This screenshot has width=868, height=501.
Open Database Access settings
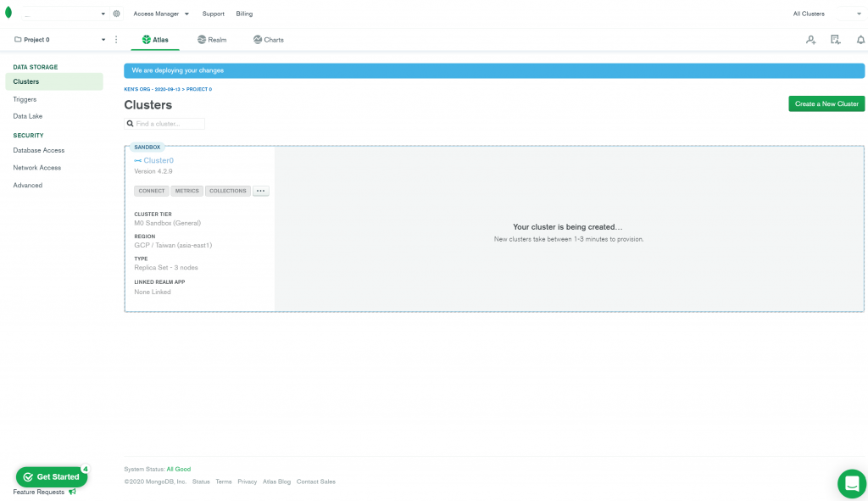39,151
